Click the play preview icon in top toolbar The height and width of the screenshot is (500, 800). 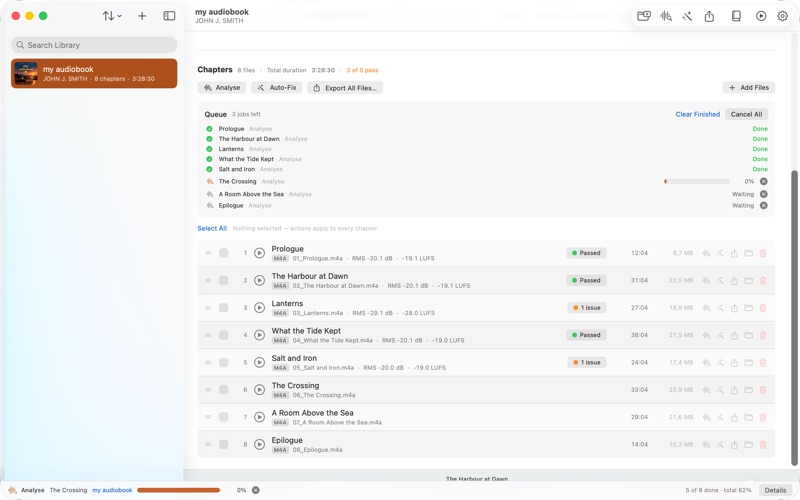coord(761,16)
